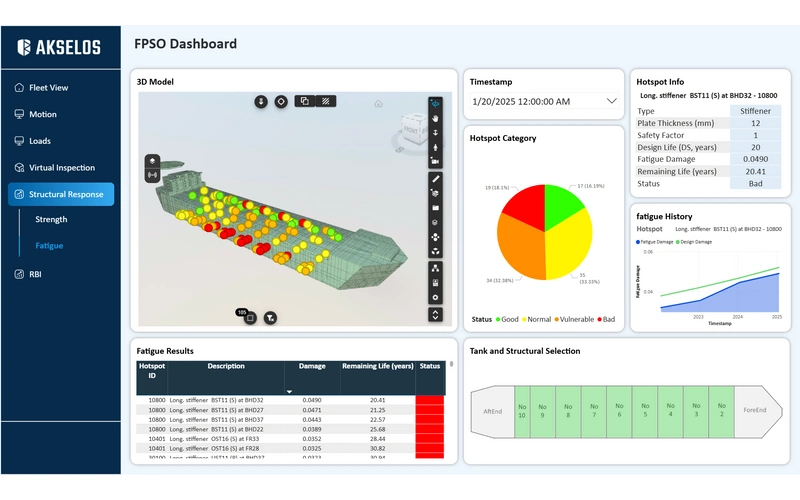This screenshot has height=500, width=800.
Task: Open Virtual Inspection in the sidebar
Action: (x=61, y=168)
